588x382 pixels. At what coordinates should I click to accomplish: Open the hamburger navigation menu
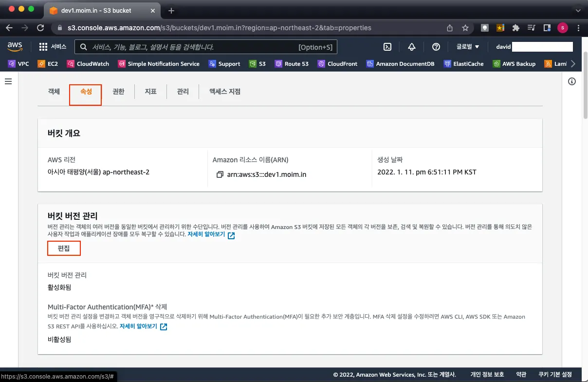8,81
